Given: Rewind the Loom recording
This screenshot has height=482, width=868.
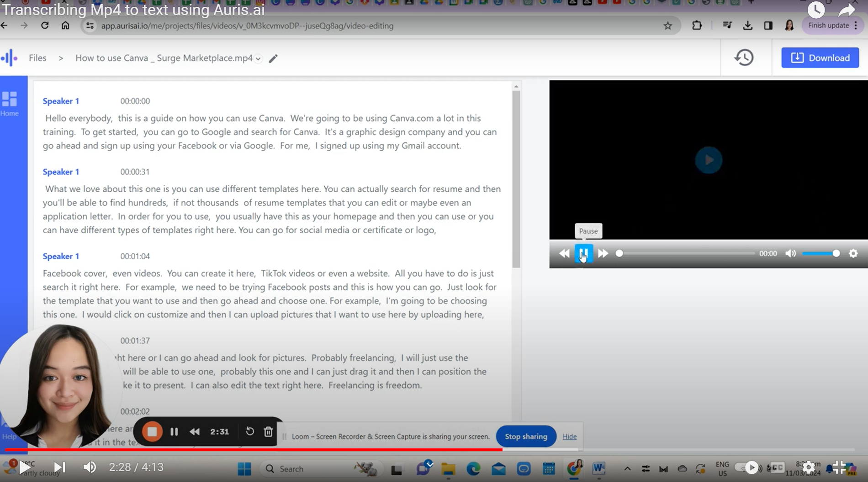Looking at the screenshot, I should [x=195, y=431].
